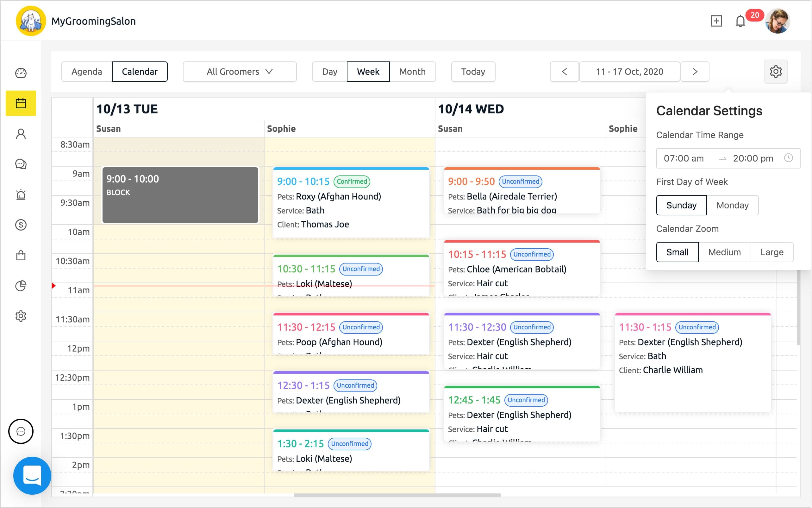This screenshot has height=508, width=812.
Task: Expand the All Groomers dropdown
Action: 240,72
